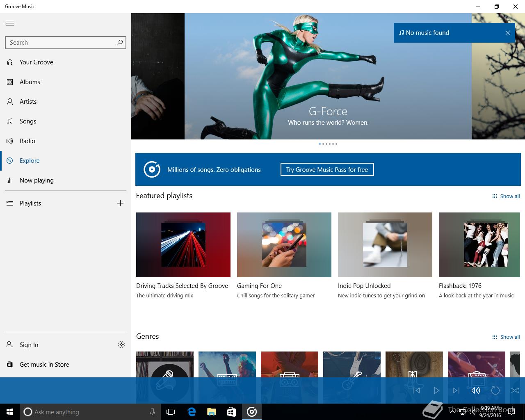
Task: Select the Explore section
Action: coord(66,161)
